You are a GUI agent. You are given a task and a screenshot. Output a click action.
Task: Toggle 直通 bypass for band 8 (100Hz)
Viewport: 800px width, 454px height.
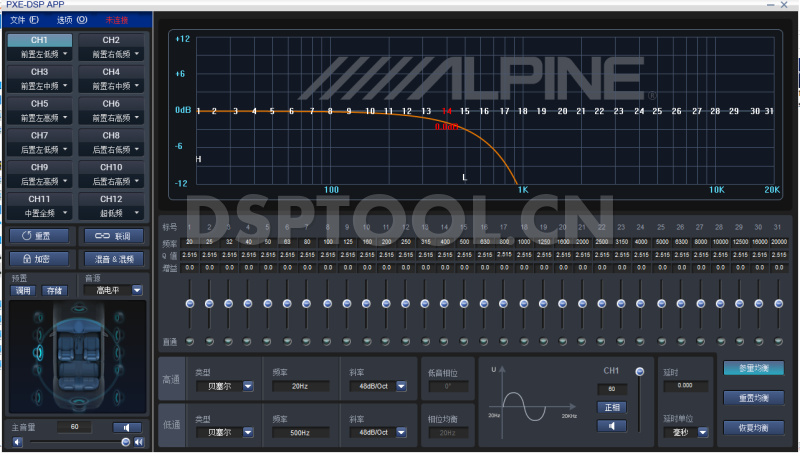pyautogui.click(x=327, y=341)
